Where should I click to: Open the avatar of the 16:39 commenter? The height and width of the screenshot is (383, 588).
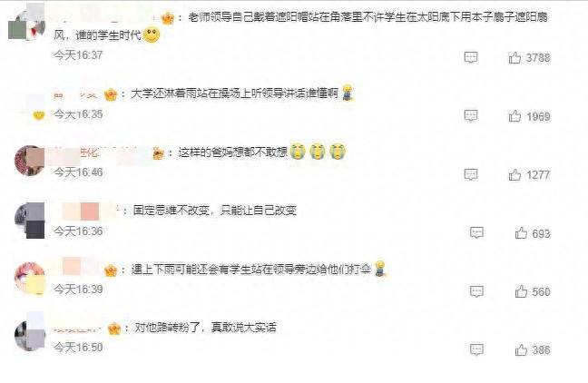pos(30,278)
